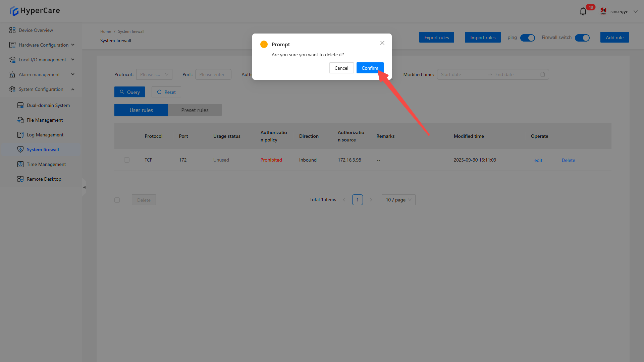
Task: Click the Remote Desktop icon
Action: (x=20, y=179)
